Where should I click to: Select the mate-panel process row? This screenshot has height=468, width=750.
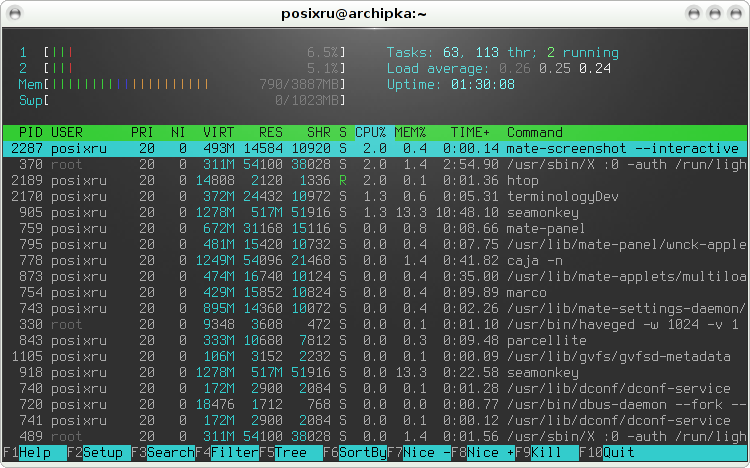pyautogui.click(x=375, y=229)
